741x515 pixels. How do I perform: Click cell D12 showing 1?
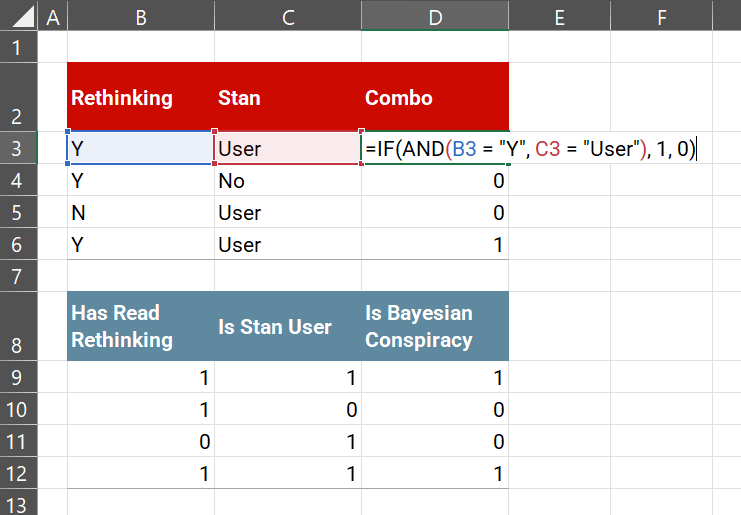[x=435, y=473]
